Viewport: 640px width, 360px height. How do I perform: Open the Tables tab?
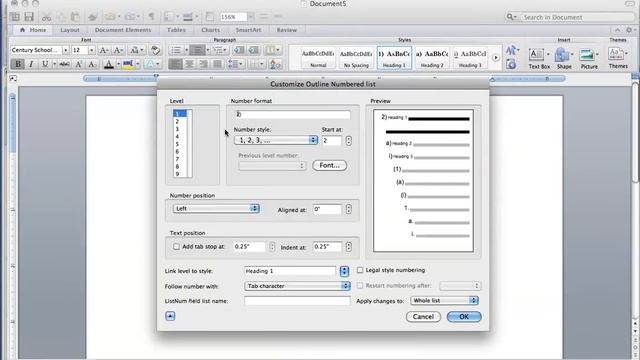176,30
